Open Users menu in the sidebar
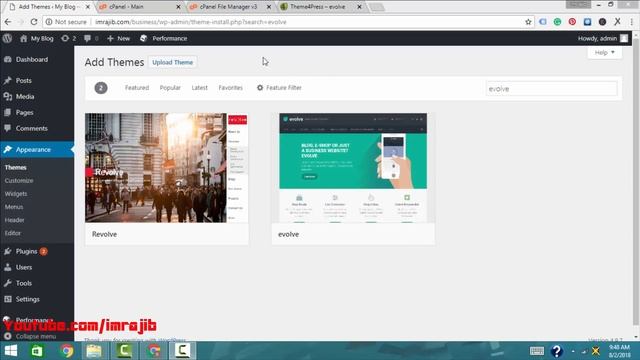The height and width of the screenshot is (360, 640). tap(24, 267)
